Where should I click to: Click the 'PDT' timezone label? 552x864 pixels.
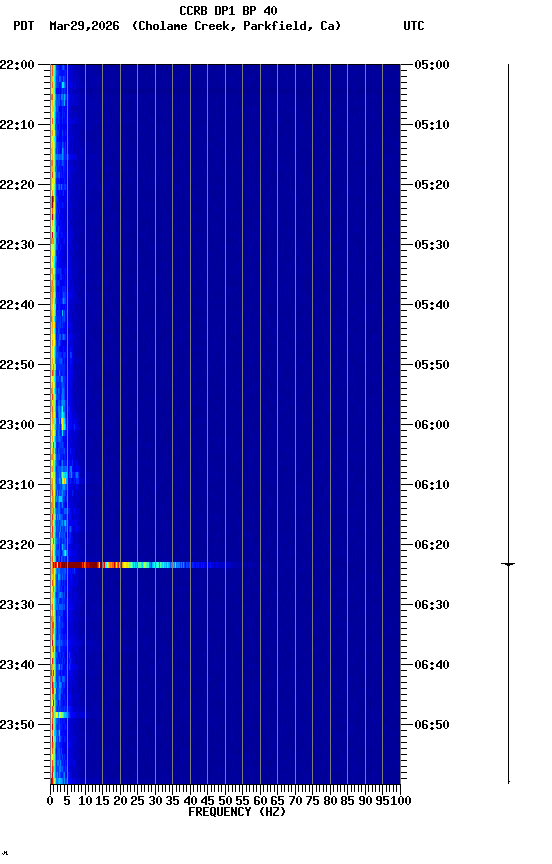[x=24, y=26]
